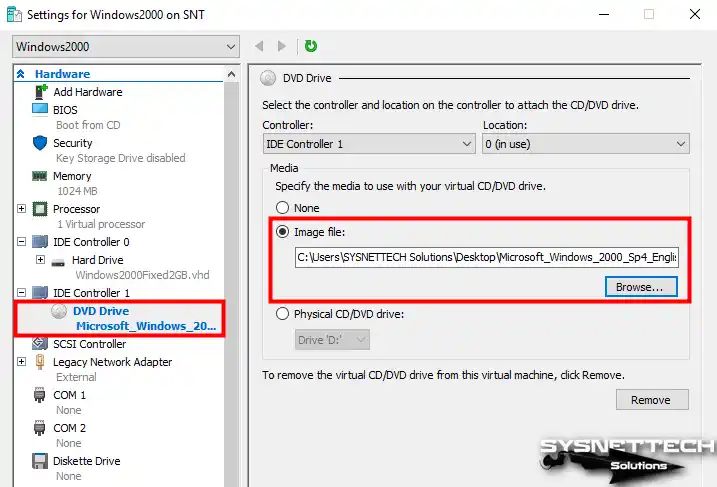
Task: Click the COM 1 port icon
Action: pos(40,395)
